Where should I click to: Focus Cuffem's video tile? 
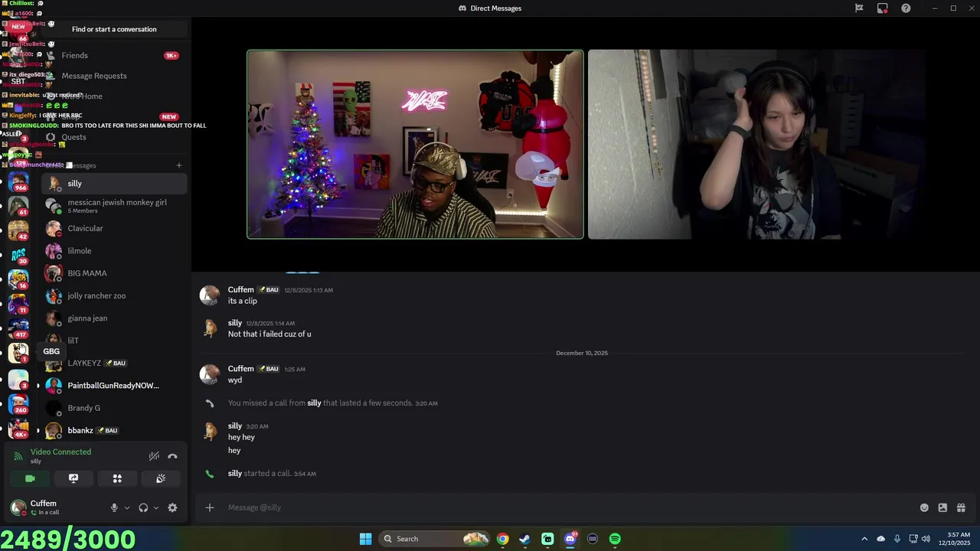click(x=415, y=145)
